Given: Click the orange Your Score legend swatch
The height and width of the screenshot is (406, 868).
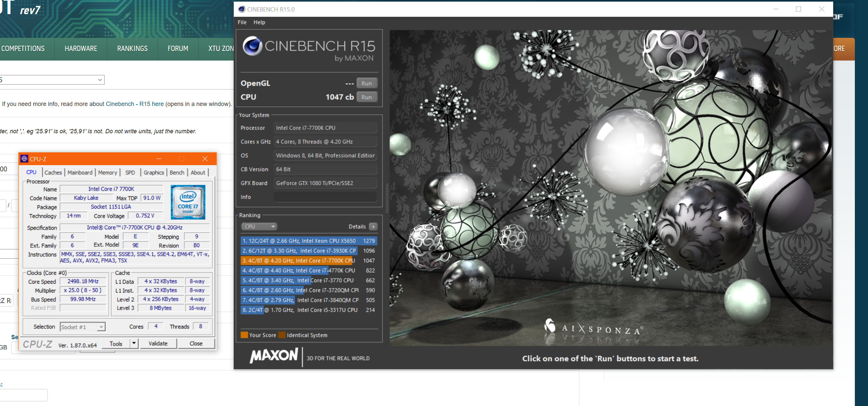Looking at the screenshot, I should point(244,335).
